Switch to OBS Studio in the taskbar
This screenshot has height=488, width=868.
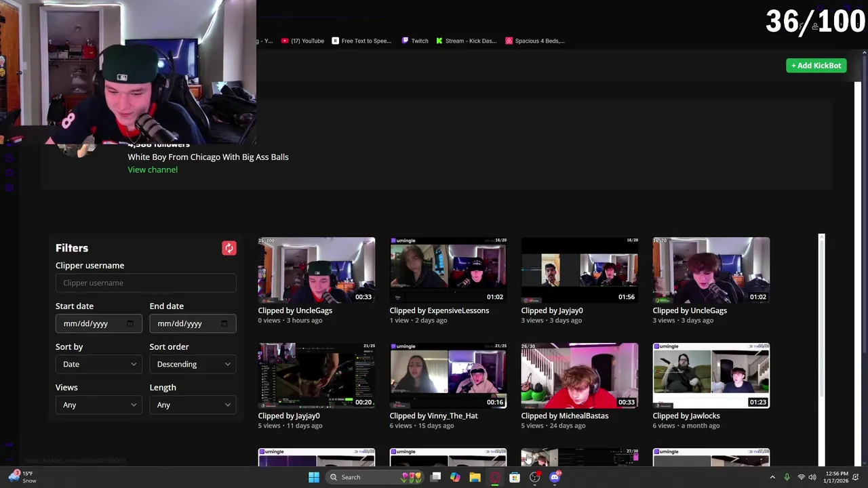(x=535, y=477)
